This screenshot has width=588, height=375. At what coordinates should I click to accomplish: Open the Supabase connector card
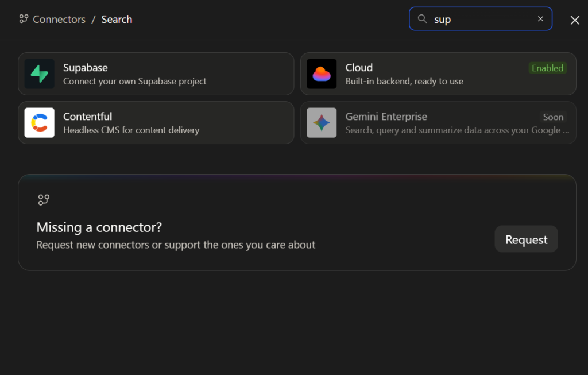click(156, 74)
